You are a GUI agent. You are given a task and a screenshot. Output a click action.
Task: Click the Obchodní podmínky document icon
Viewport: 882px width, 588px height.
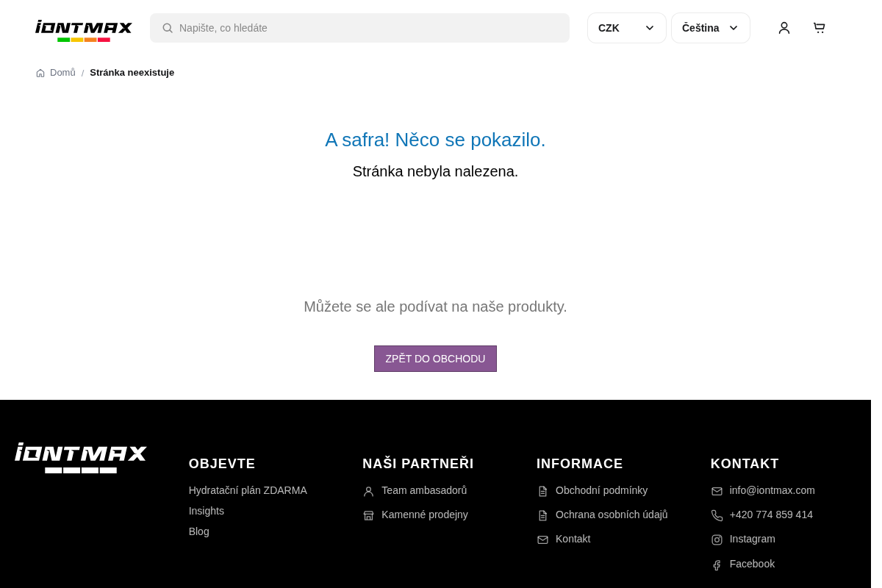point(542,492)
